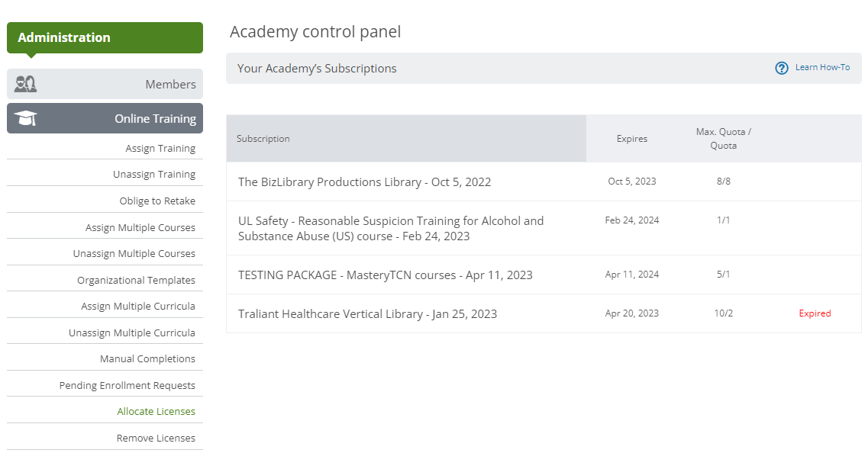The height and width of the screenshot is (453, 868).
Task: Select the Members menu section
Action: pyautogui.click(x=105, y=84)
